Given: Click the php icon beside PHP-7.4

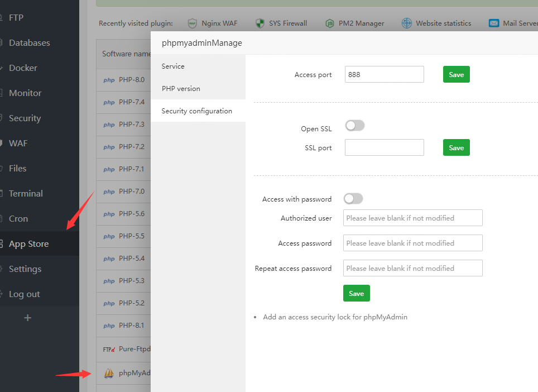Looking at the screenshot, I should [109, 102].
